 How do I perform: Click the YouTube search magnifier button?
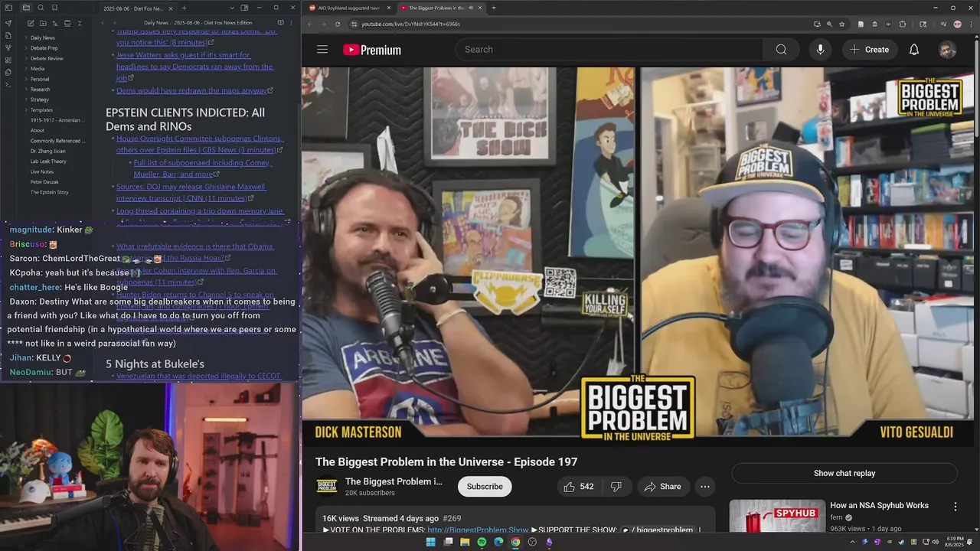(781, 50)
